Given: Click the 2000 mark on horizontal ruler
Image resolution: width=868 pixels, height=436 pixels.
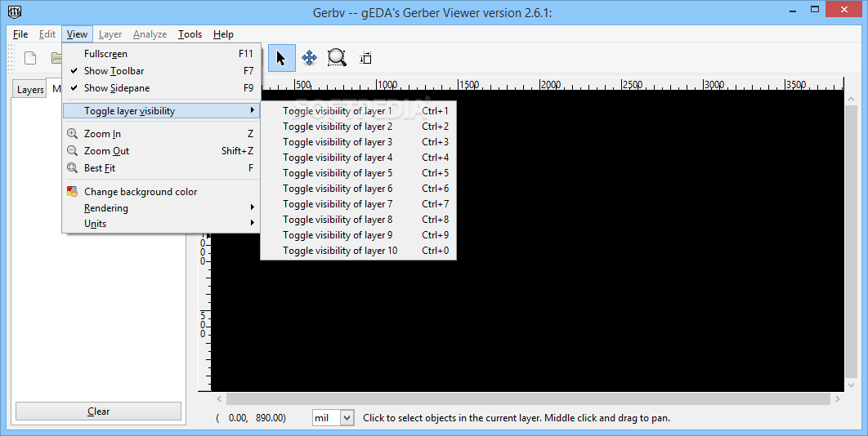Looking at the screenshot, I should point(551,85).
